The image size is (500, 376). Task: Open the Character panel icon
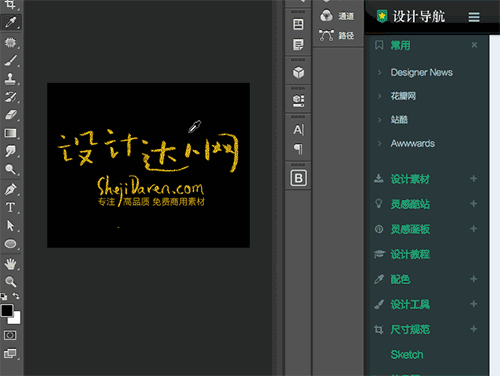point(298,130)
